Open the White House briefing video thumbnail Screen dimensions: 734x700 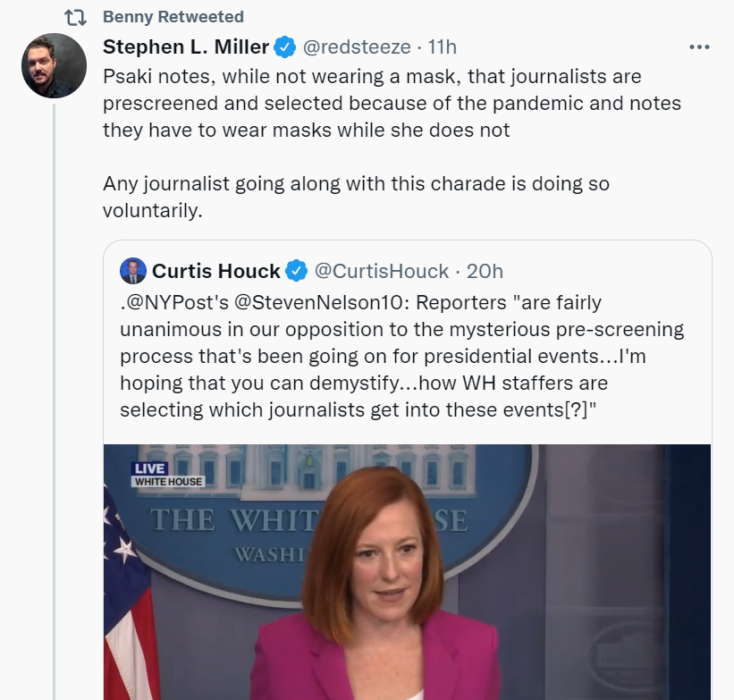pos(407,572)
